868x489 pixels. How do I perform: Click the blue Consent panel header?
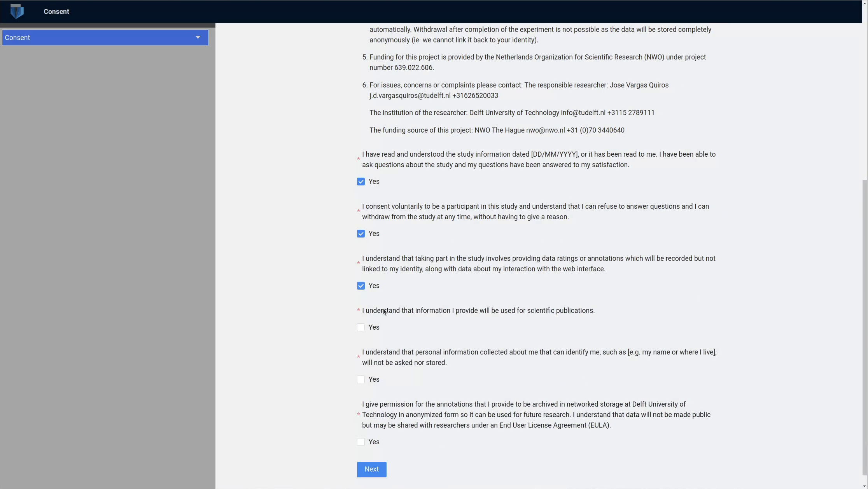click(x=105, y=38)
